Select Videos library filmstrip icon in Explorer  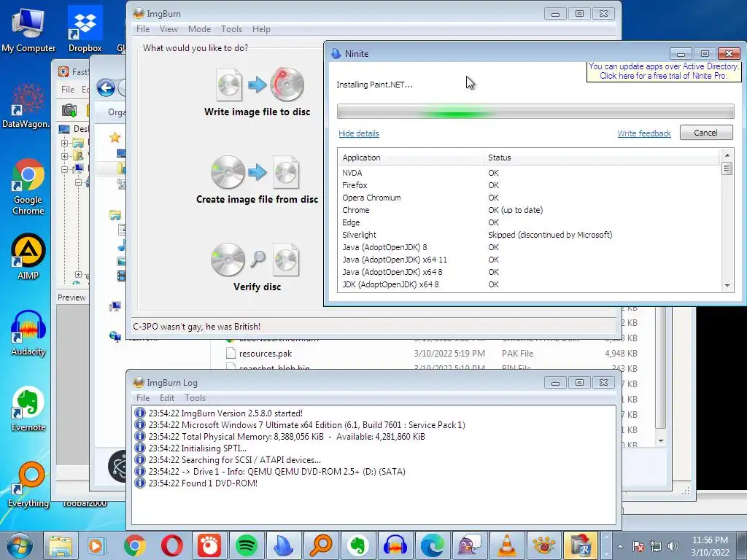click(122, 276)
